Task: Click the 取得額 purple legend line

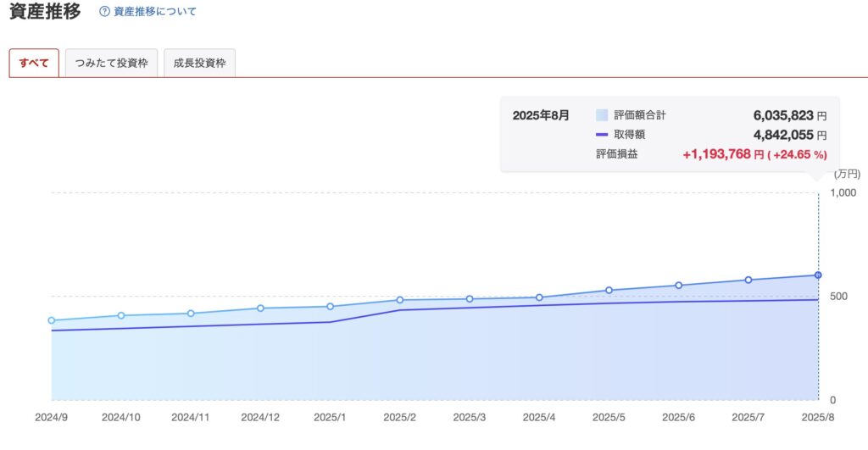Action: pyautogui.click(x=602, y=135)
